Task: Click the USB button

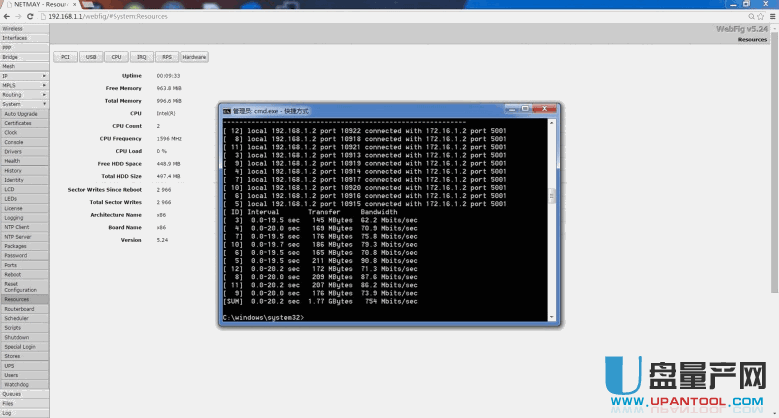Action: pos(91,57)
